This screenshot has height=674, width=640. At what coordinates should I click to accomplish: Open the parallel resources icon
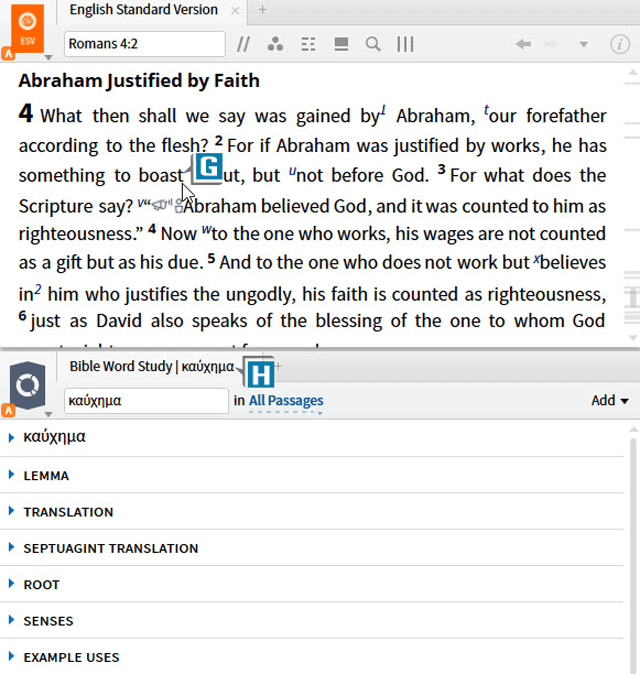(243, 44)
